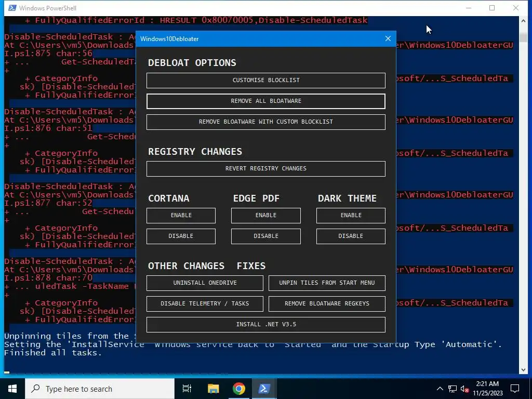The width and height of the screenshot is (532, 399).
Task: Disable Cortana
Action: [181, 236]
